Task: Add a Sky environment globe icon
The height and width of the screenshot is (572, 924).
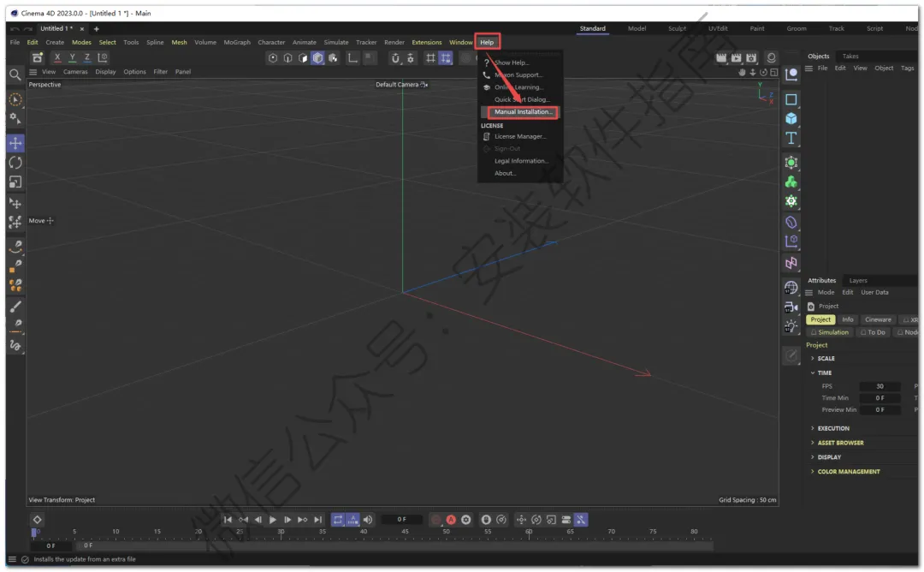Action: 791,287
